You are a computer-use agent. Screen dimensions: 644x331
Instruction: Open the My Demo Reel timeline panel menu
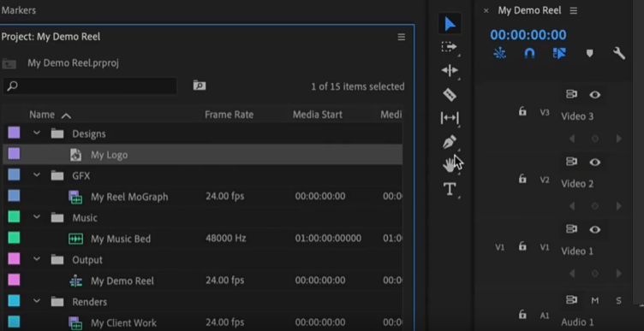tap(574, 10)
